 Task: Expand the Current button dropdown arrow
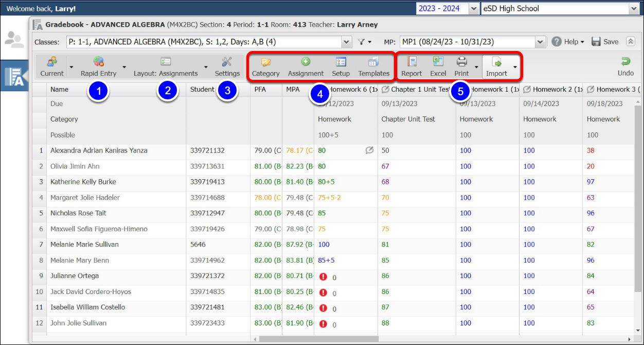point(71,67)
